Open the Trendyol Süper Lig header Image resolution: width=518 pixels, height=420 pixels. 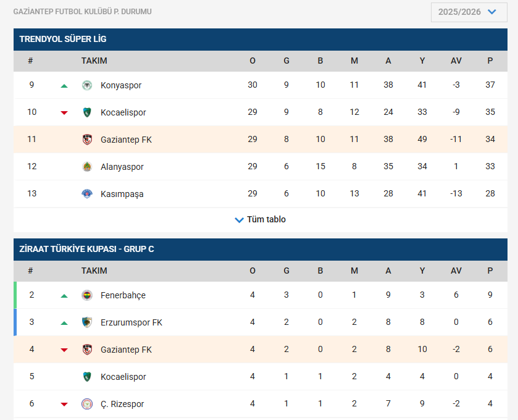pos(63,39)
